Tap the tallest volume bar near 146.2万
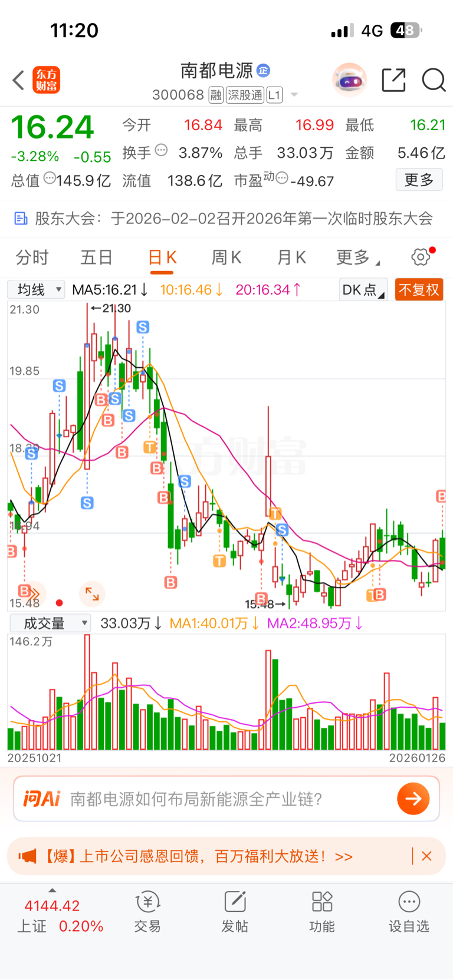This screenshot has height=980, width=453. pos(87,692)
